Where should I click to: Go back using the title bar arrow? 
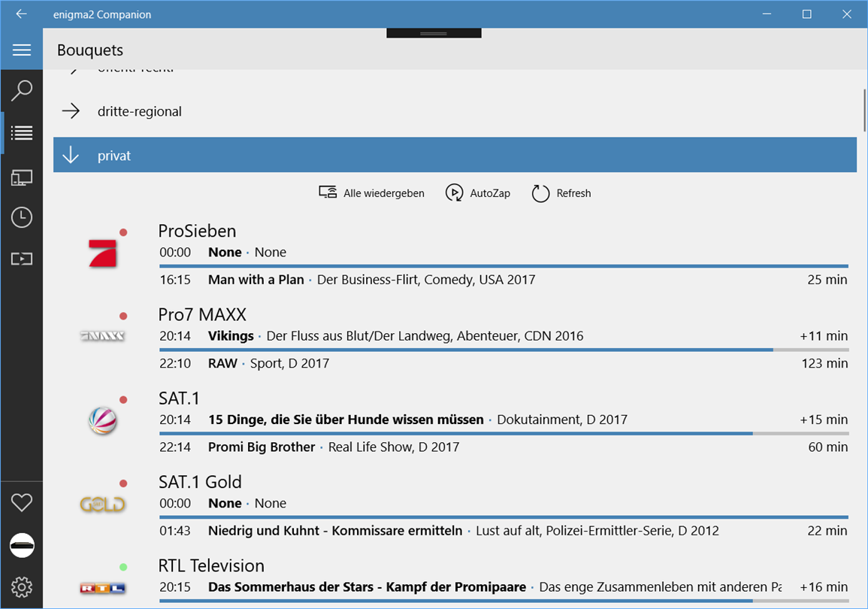tap(21, 14)
